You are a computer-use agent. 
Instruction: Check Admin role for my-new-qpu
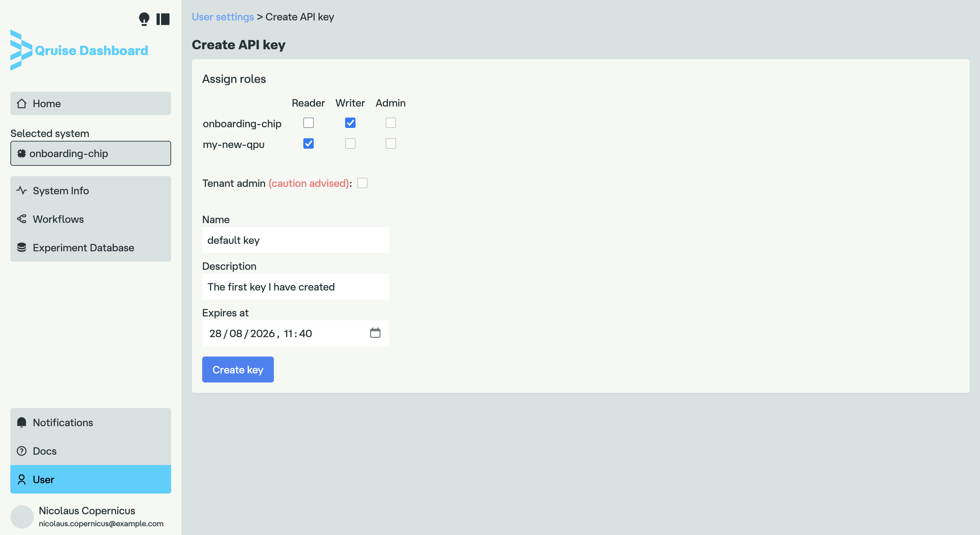390,143
